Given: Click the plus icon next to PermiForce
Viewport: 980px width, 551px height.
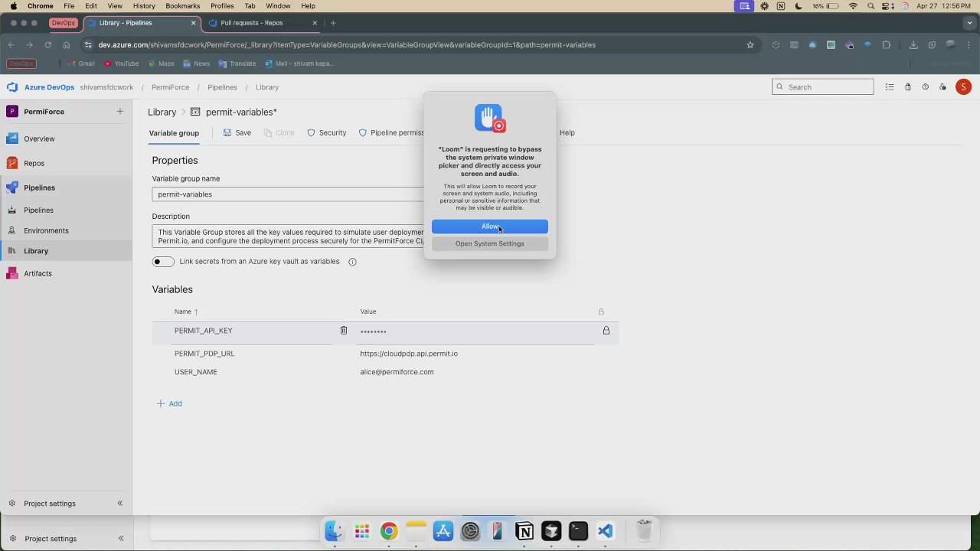Looking at the screenshot, I should (120, 112).
